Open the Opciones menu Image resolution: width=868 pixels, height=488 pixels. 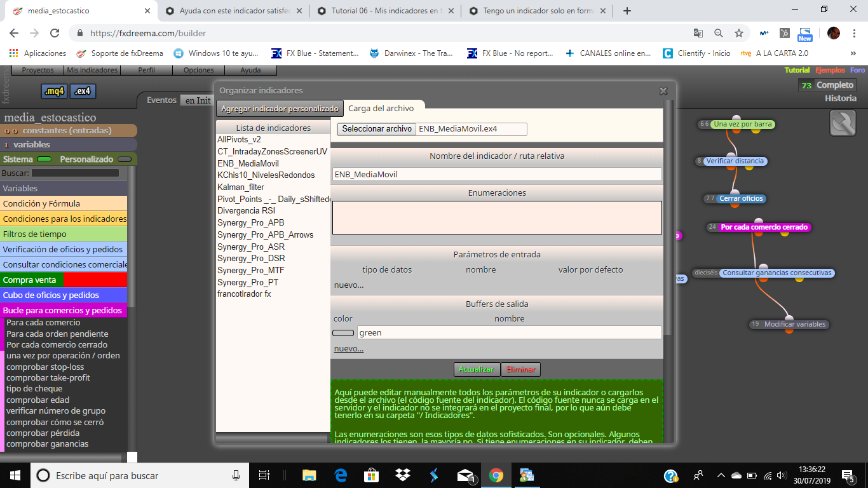tap(198, 70)
